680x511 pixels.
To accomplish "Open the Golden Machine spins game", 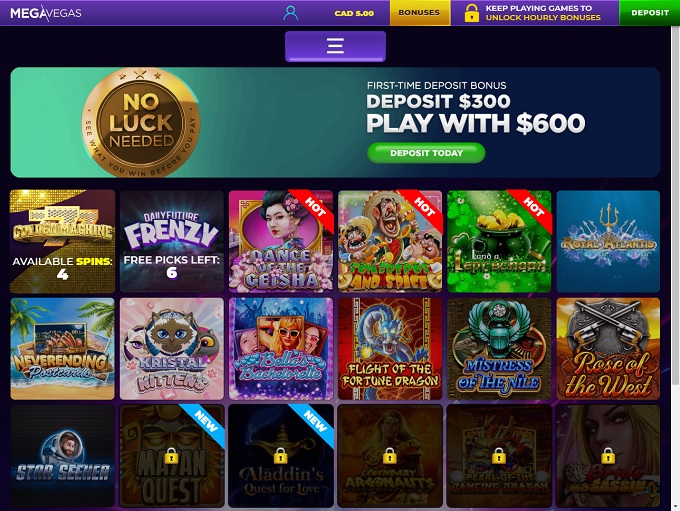I will [62, 242].
